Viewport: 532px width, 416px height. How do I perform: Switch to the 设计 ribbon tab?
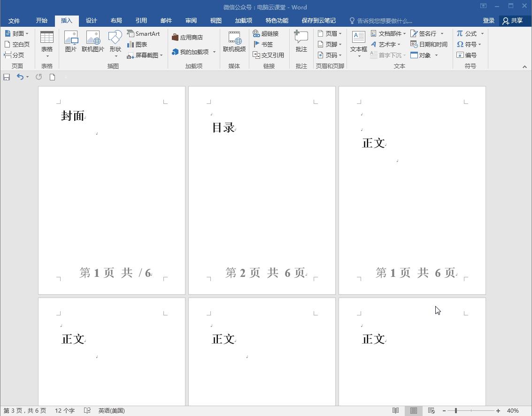[x=92, y=20]
